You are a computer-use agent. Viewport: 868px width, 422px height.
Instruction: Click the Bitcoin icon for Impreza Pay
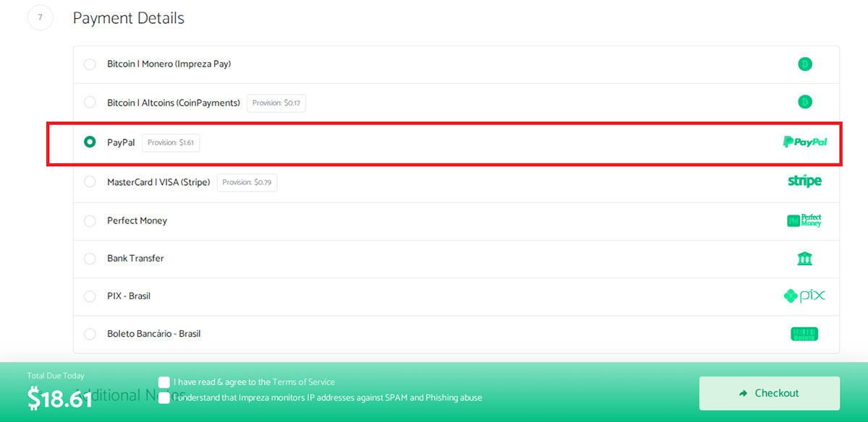coord(805,64)
